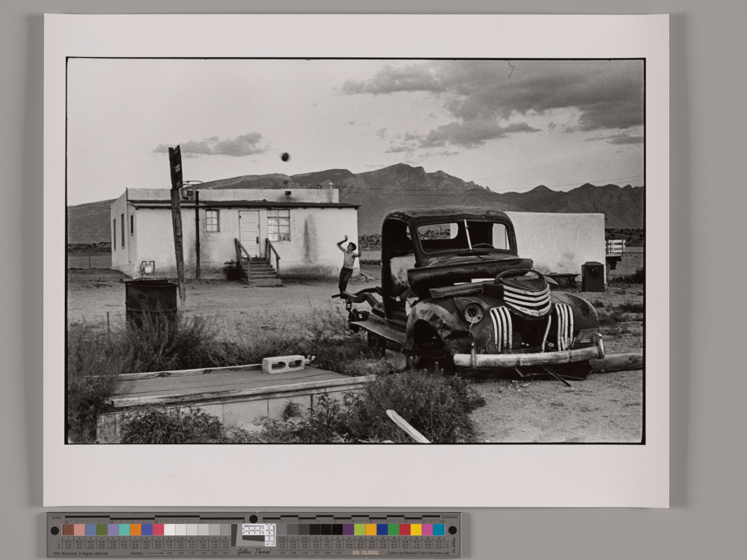Pick the white patch numbered 10
The image size is (747, 560).
169,530
